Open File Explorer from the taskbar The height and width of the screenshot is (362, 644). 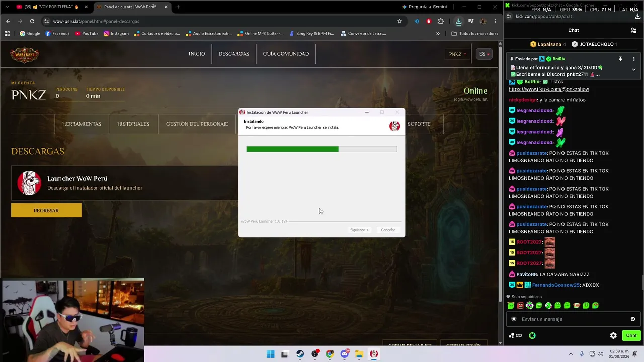(x=359, y=354)
